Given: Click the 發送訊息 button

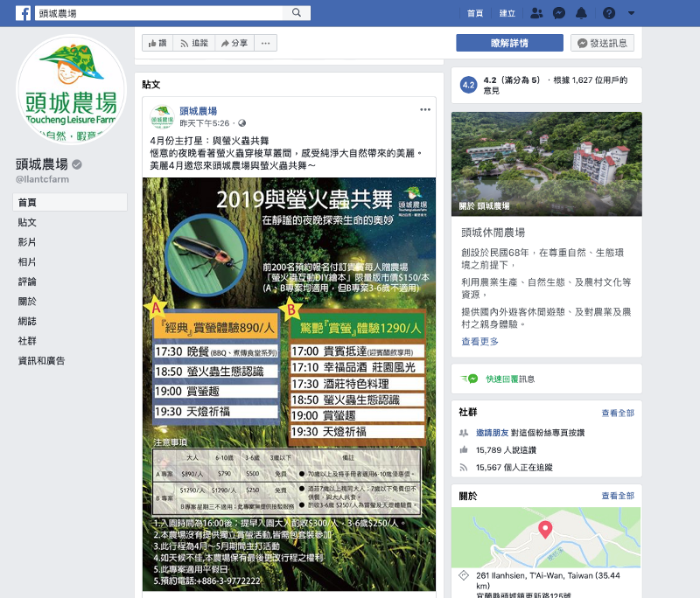Looking at the screenshot, I should click(x=602, y=43).
